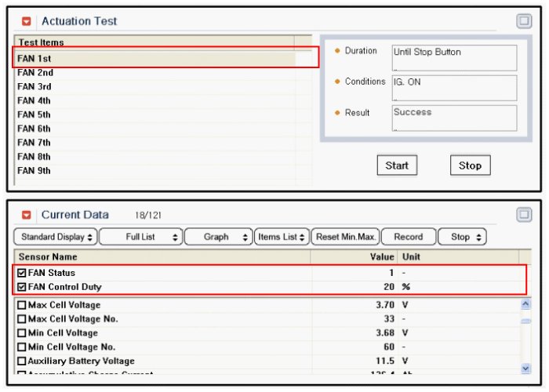
Task: Open the Standard Display dropdown
Action: click(x=55, y=237)
